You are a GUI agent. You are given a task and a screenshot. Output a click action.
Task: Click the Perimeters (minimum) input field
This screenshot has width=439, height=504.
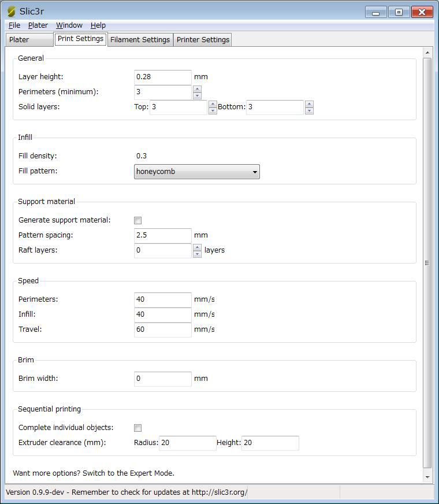(162, 92)
